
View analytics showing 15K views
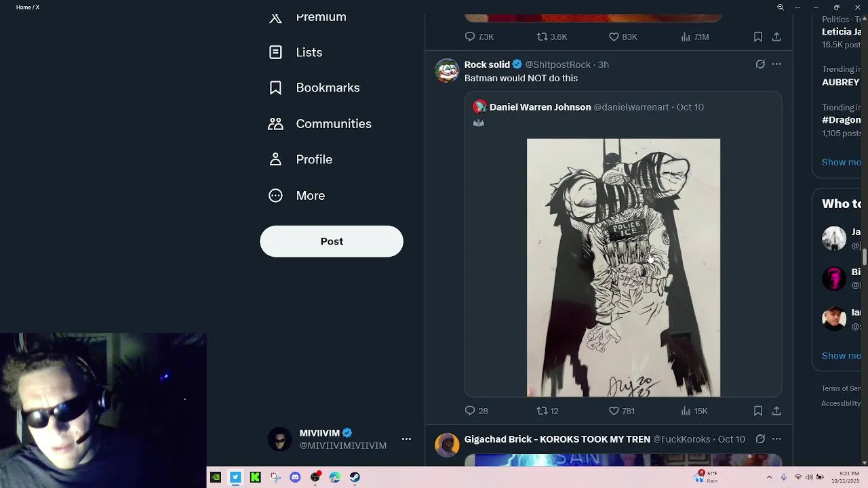coord(694,411)
